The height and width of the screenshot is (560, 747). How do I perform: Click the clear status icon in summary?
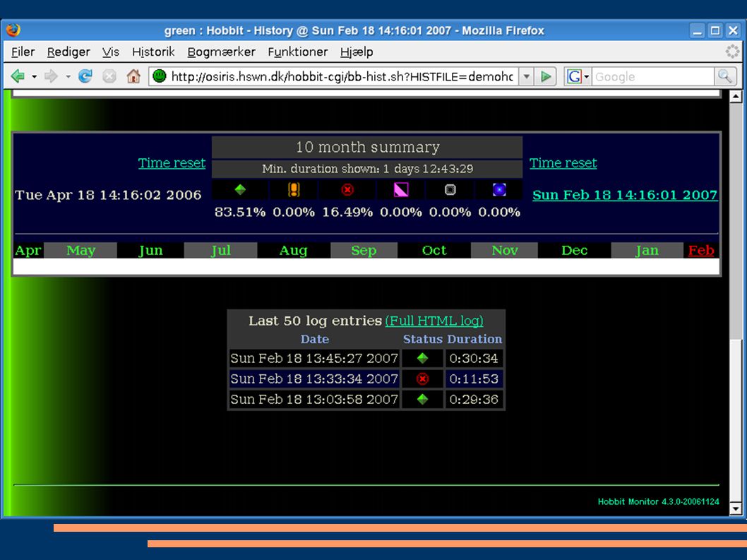coord(450,190)
